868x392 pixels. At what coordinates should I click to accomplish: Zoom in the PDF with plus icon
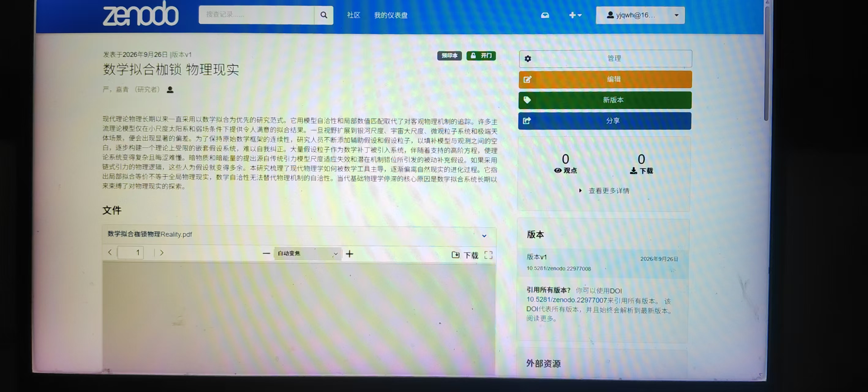pyautogui.click(x=349, y=254)
